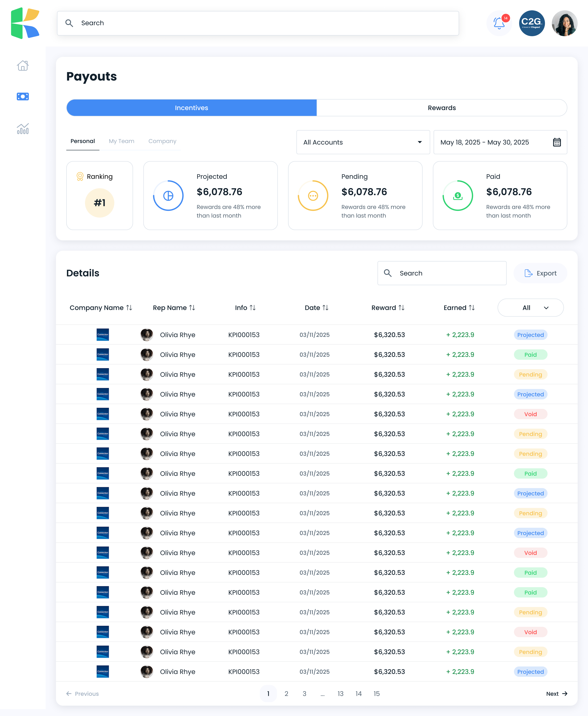
Task: Click the Pending status in the third row
Action: [530, 374]
